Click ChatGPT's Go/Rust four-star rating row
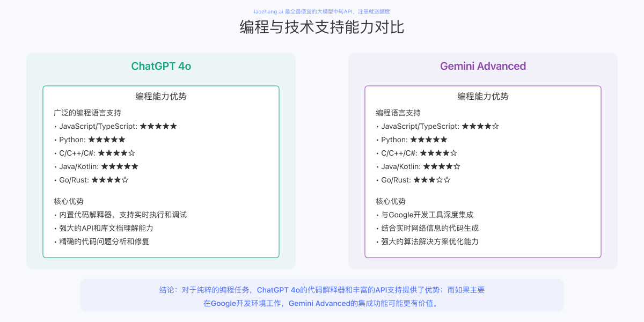 pos(91,180)
